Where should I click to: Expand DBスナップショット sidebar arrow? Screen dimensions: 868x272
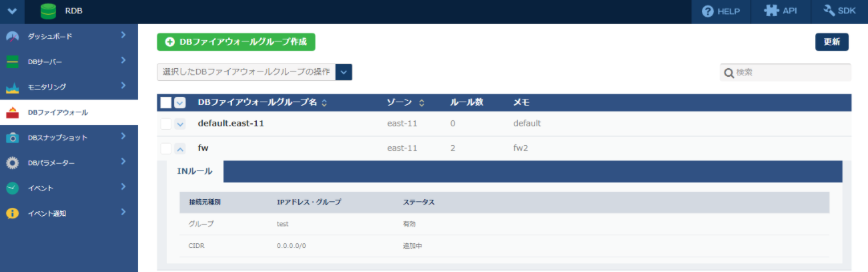click(x=123, y=136)
